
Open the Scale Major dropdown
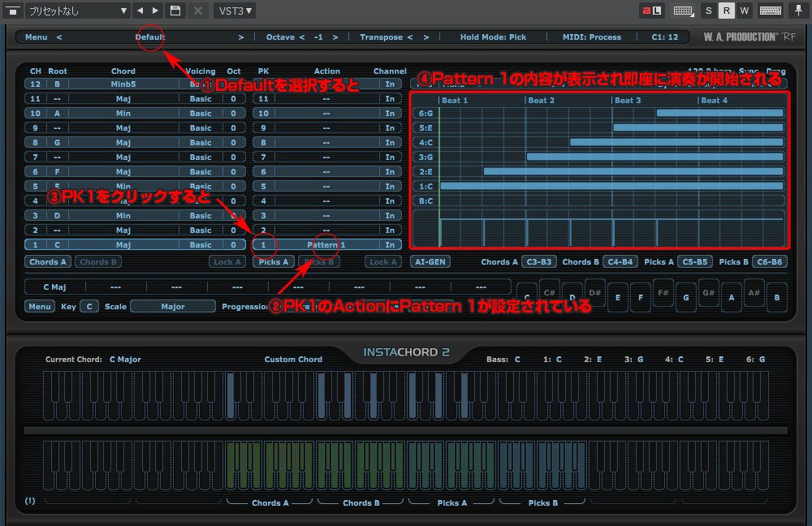point(173,307)
